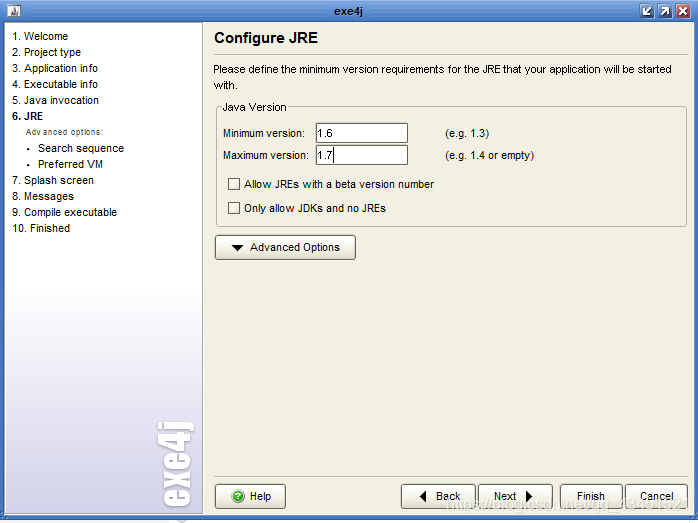Open Preferred VM advanced option

[70, 164]
